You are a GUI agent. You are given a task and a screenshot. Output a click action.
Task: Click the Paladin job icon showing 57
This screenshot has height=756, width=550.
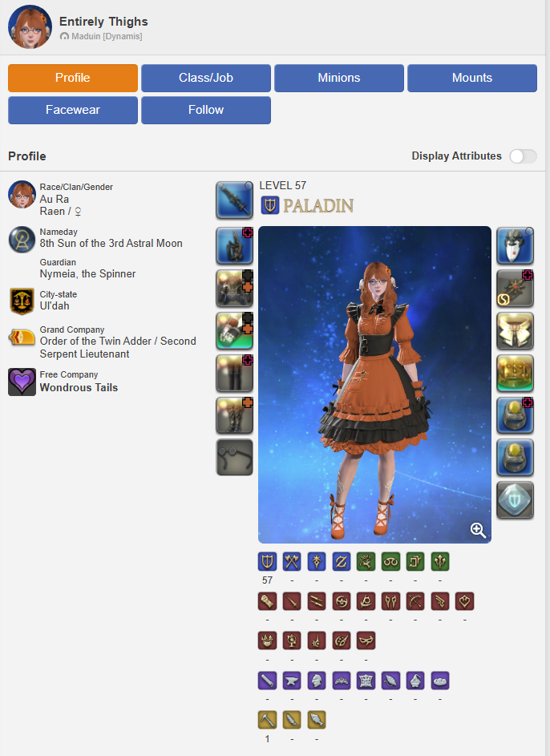click(x=267, y=562)
